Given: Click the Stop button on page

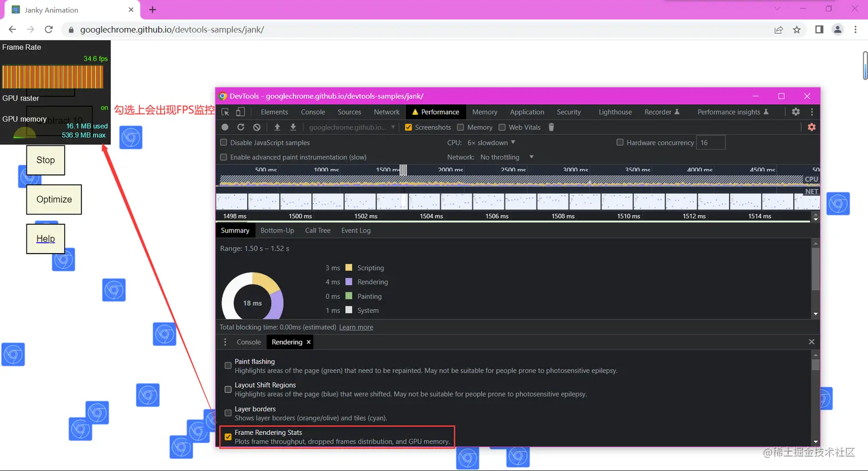Looking at the screenshot, I should [x=45, y=160].
